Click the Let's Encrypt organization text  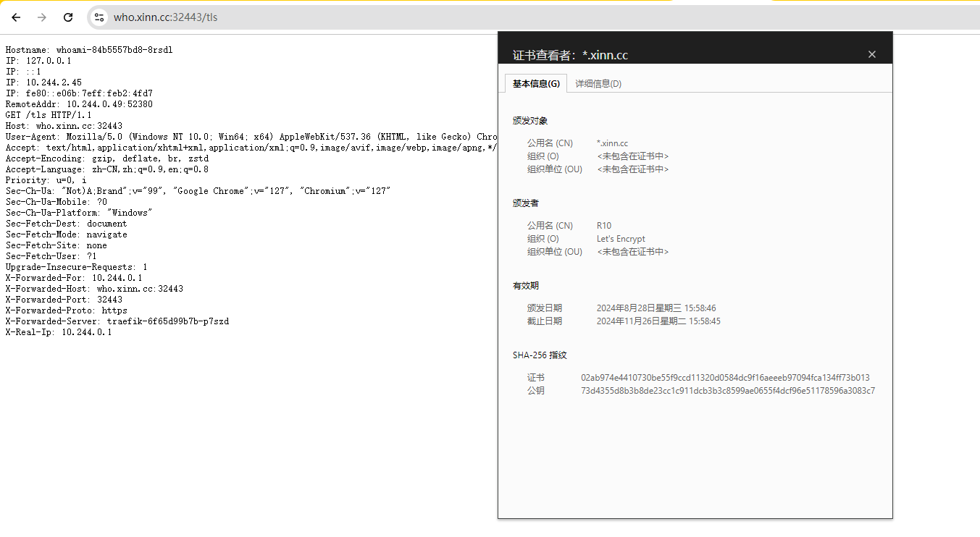[x=621, y=239]
